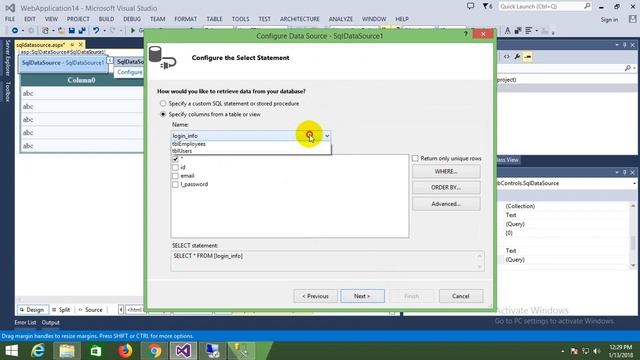Open the ARCHITECTURE menu
This screenshot has height=360, width=640.
300,19
